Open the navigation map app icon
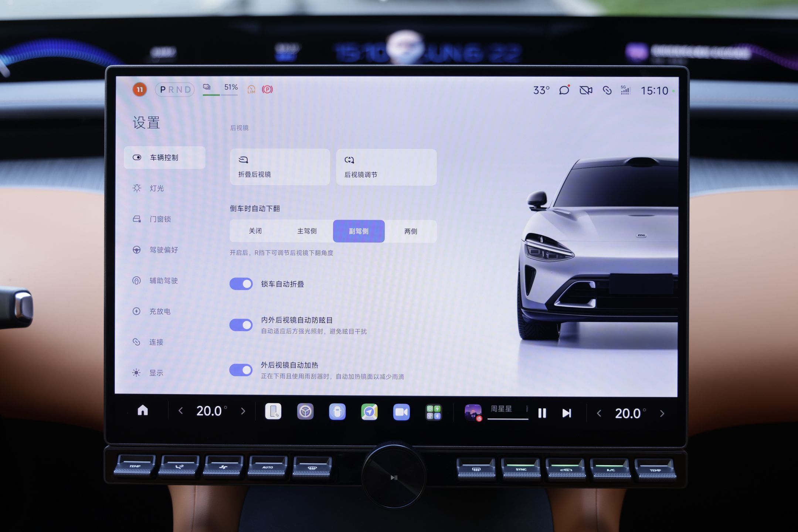Screen dimensions: 798x532 [x=369, y=412]
